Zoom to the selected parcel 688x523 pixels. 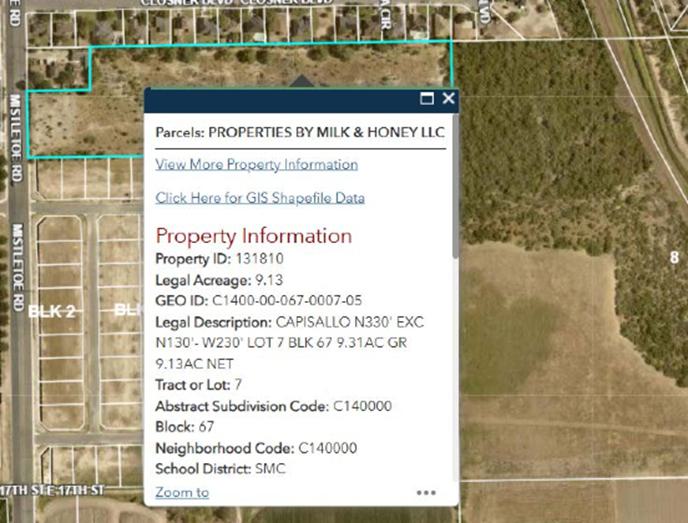pos(182,492)
